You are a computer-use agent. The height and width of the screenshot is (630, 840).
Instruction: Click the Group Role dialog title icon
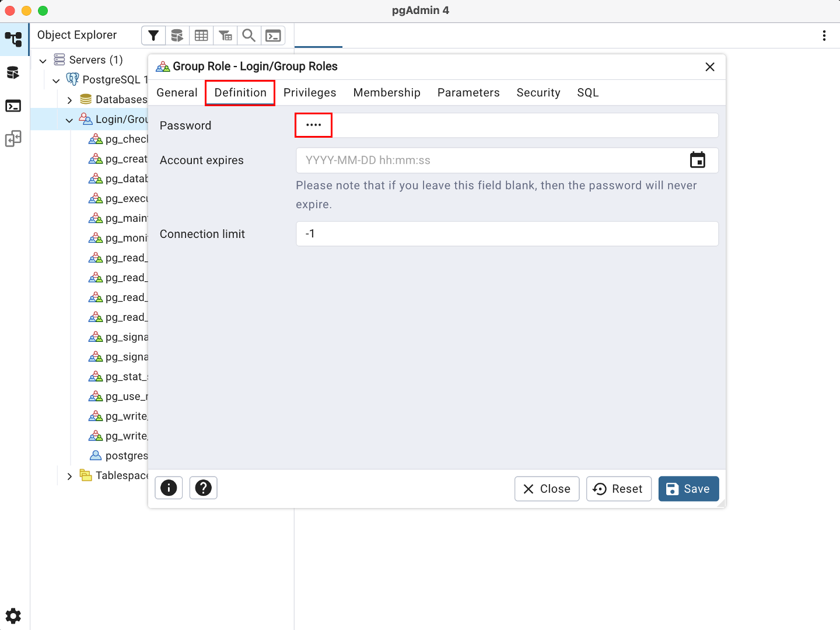[163, 66]
